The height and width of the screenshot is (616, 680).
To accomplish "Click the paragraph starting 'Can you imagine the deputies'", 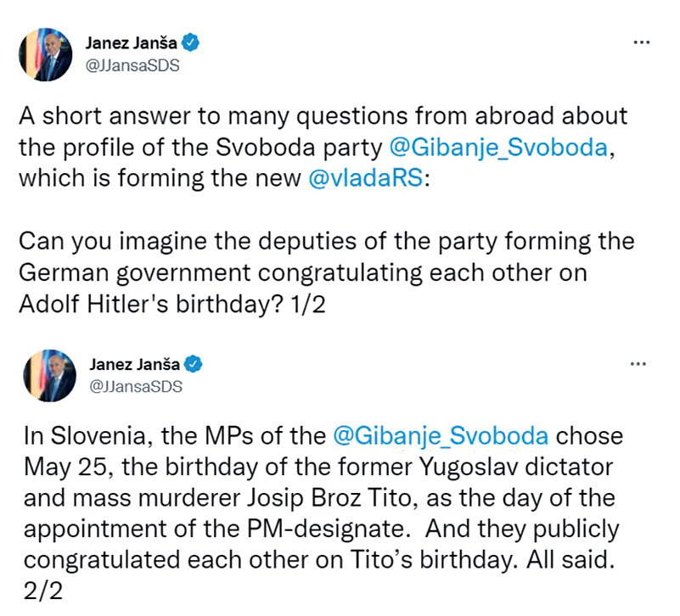I will point(326,241).
